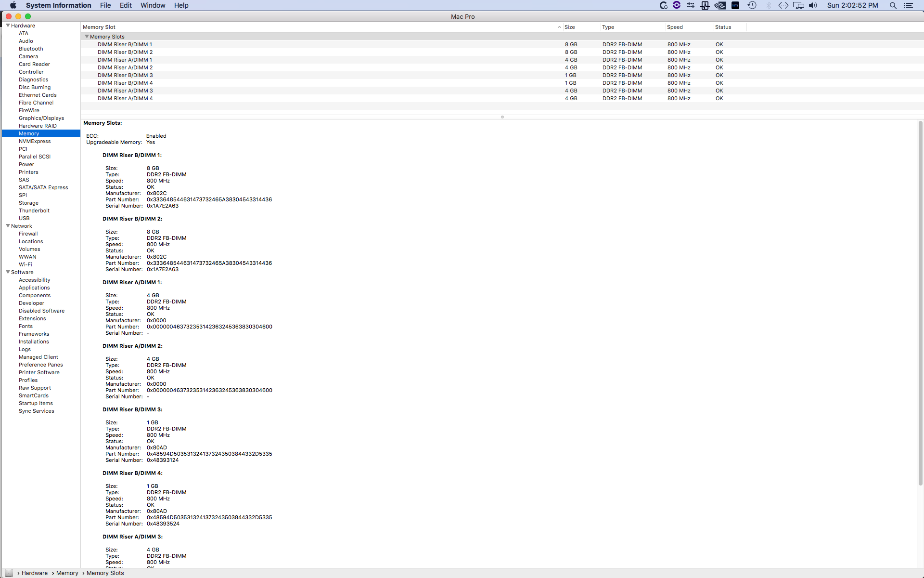Click the computer icon in path bar
The width and height of the screenshot is (924, 578).
[x=9, y=573]
